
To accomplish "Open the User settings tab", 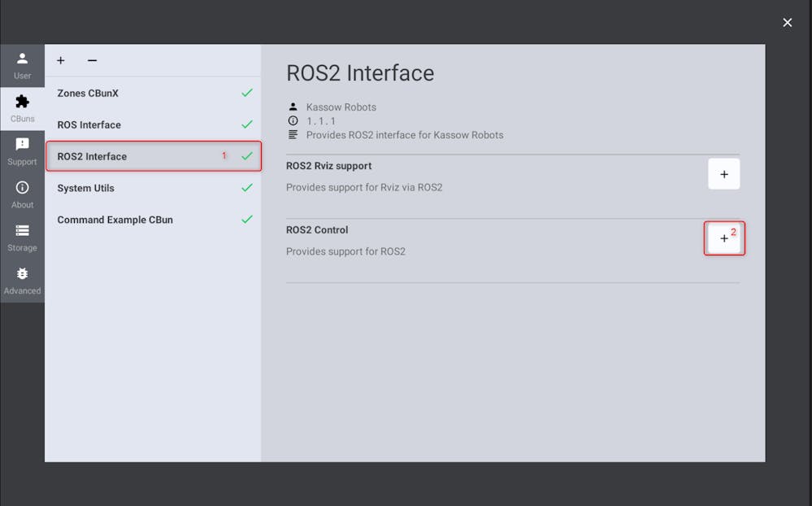I will tap(22, 65).
